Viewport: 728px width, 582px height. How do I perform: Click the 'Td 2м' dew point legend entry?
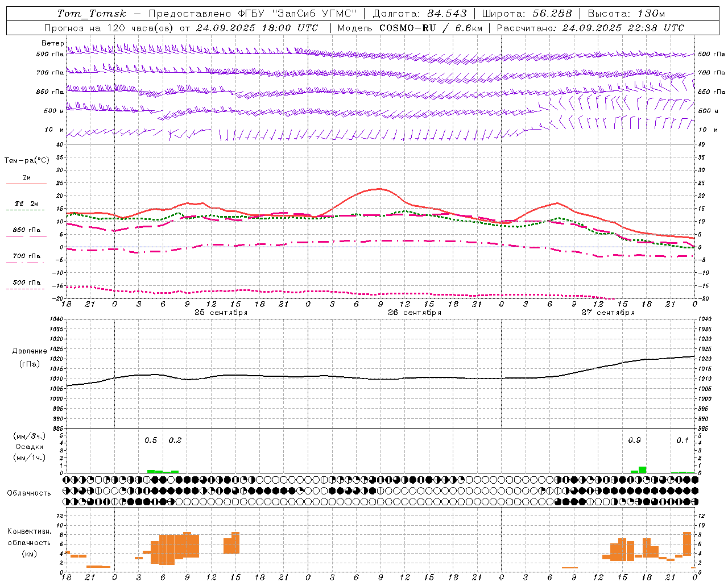(x=26, y=203)
